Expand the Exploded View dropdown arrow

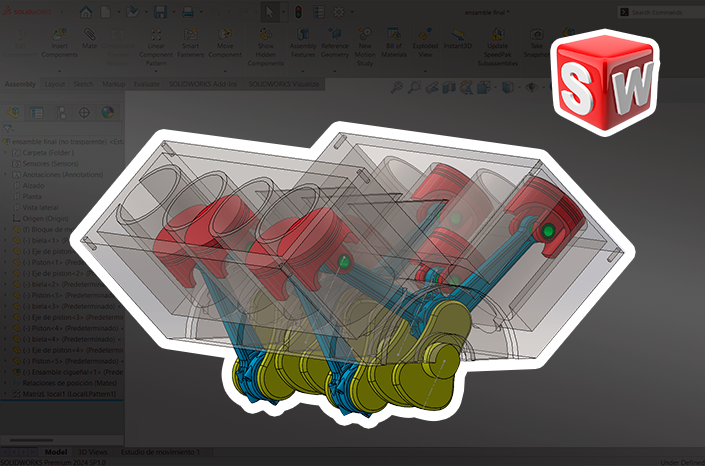tap(425, 71)
